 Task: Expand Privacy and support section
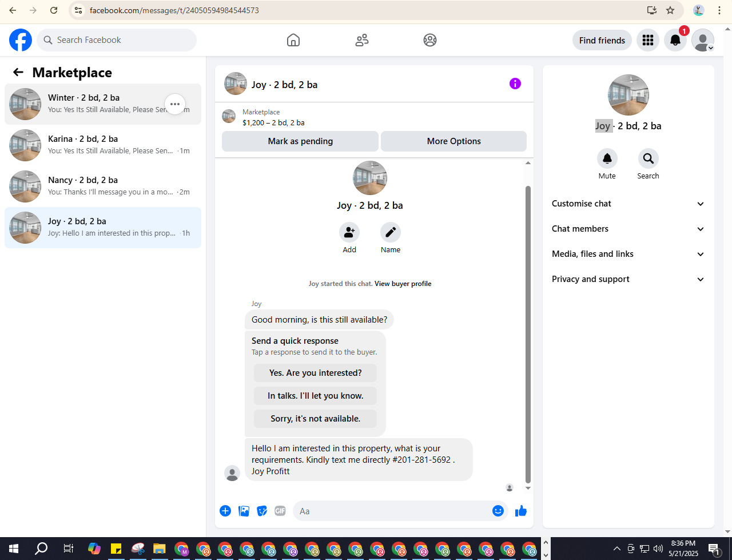click(x=628, y=279)
